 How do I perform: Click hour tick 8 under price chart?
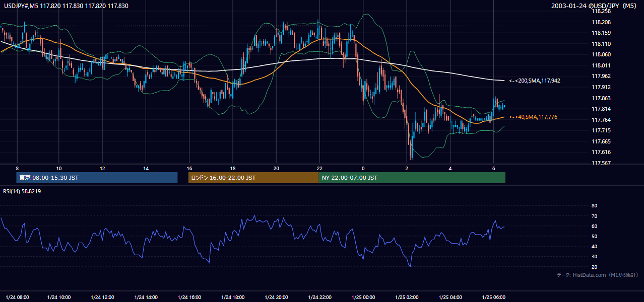[x=17, y=168]
